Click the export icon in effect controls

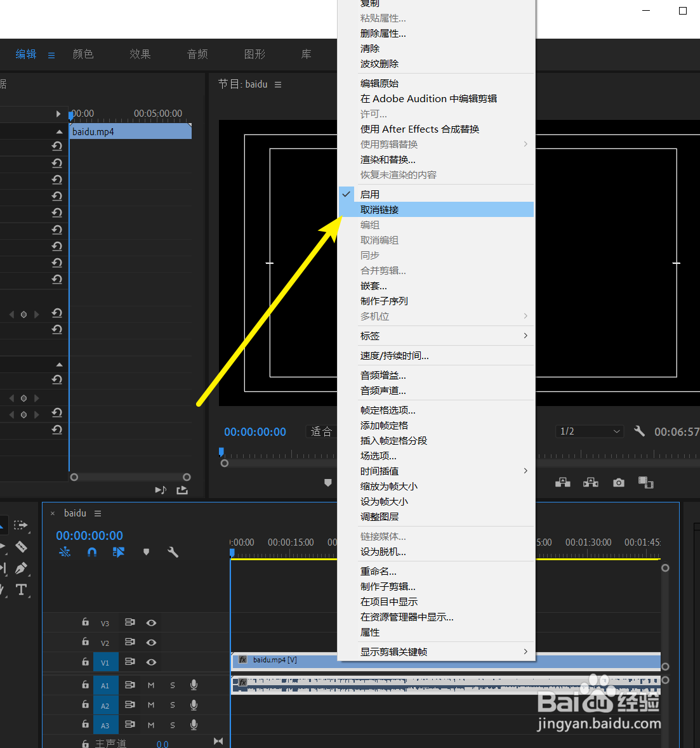click(182, 490)
